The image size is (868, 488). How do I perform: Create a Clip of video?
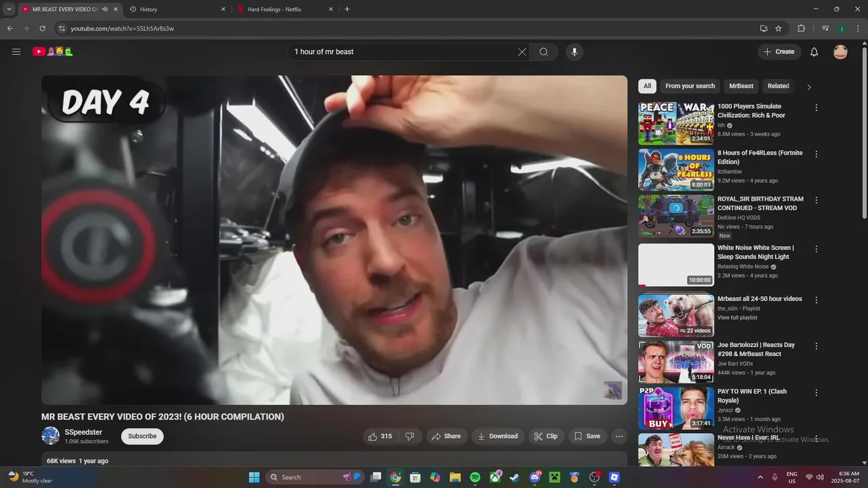click(x=546, y=436)
